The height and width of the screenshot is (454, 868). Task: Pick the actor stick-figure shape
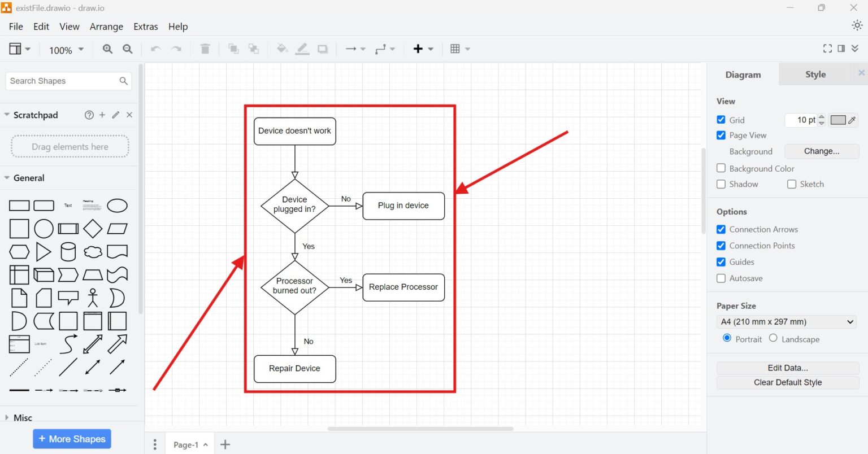click(x=93, y=298)
